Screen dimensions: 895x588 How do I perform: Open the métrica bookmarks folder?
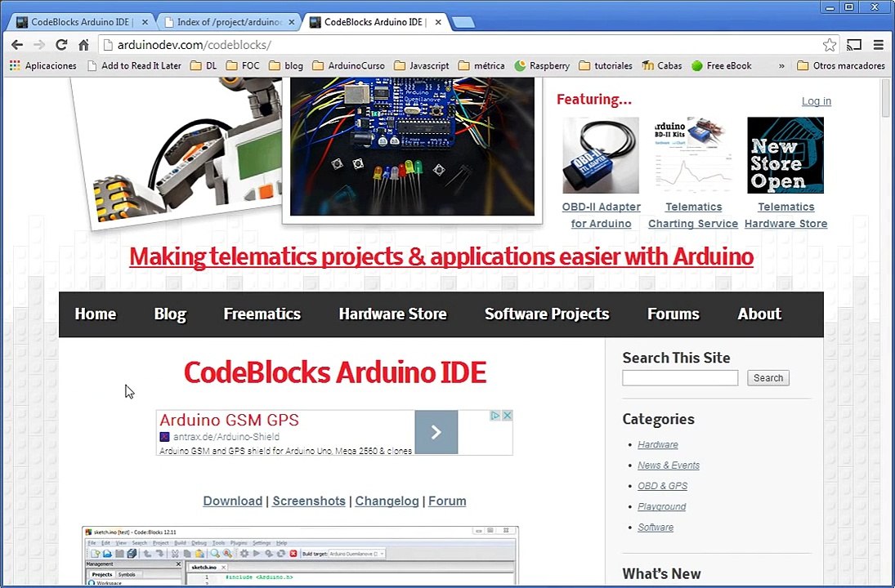[481, 65]
